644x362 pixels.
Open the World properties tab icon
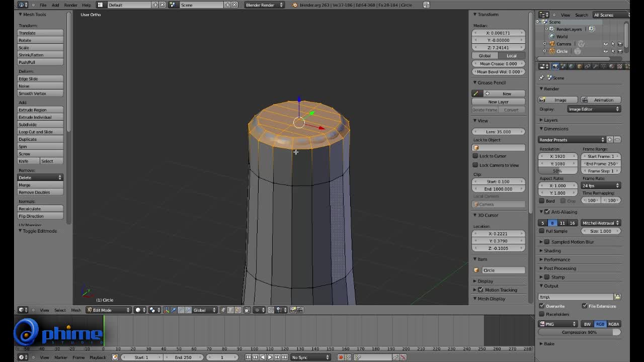[571, 66]
